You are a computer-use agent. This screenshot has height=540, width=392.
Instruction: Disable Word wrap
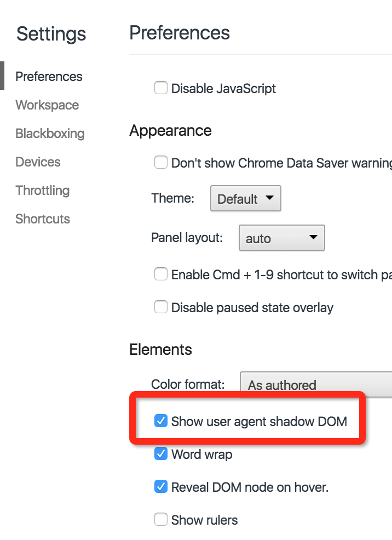tap(161, 454)
